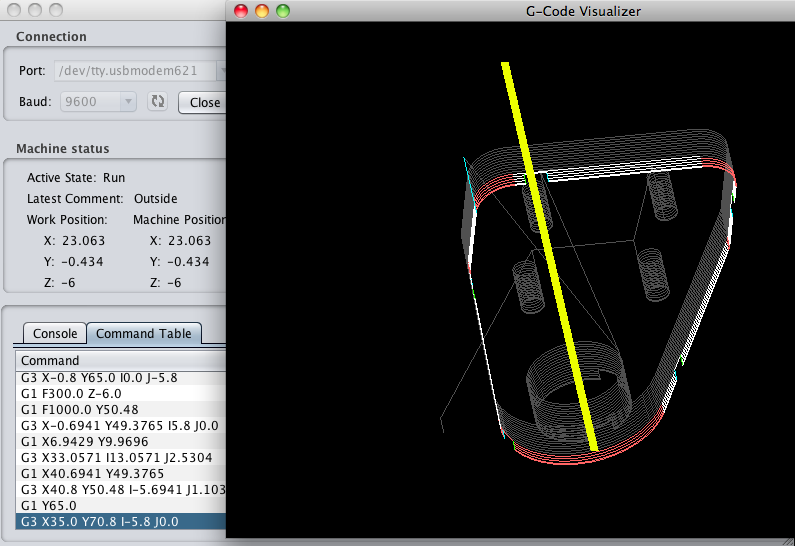The width and height of the screenshot is (795, 546).
Task: Open the Baud rate dropdown
Action: [98, 101]
